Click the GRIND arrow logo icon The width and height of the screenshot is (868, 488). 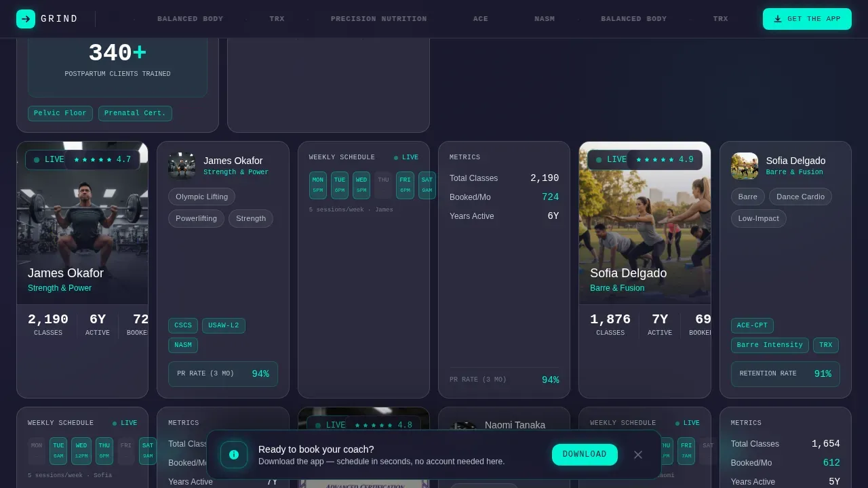pyautogui.click(x=26, y=19)
